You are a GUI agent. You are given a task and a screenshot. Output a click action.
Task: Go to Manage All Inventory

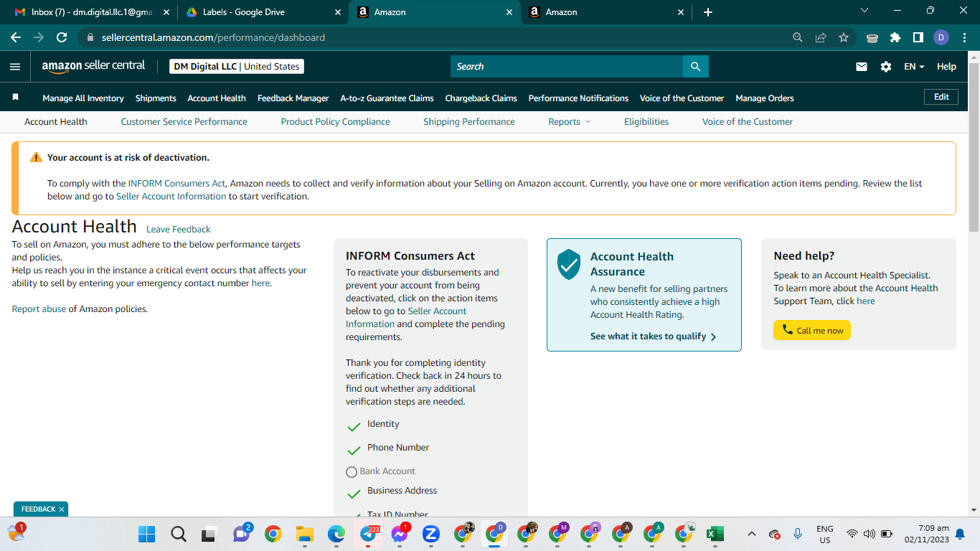[83, 98]
